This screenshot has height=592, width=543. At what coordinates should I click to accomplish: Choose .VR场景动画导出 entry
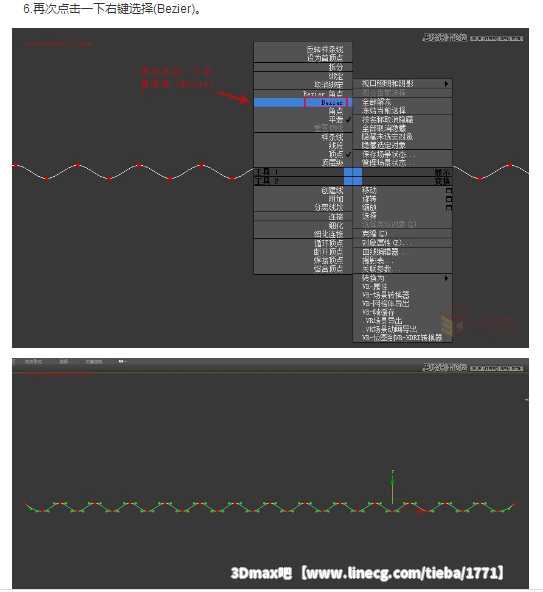tap(389, 329)
